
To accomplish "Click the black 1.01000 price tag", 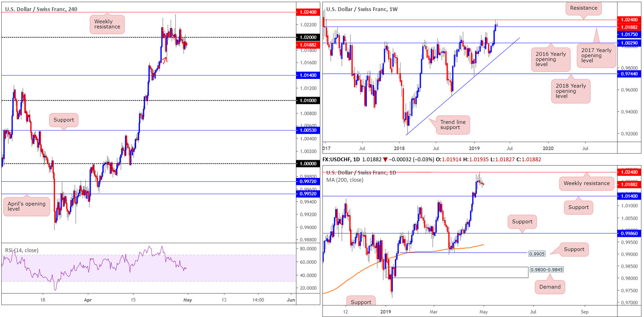I will click(x=307, y=101).
